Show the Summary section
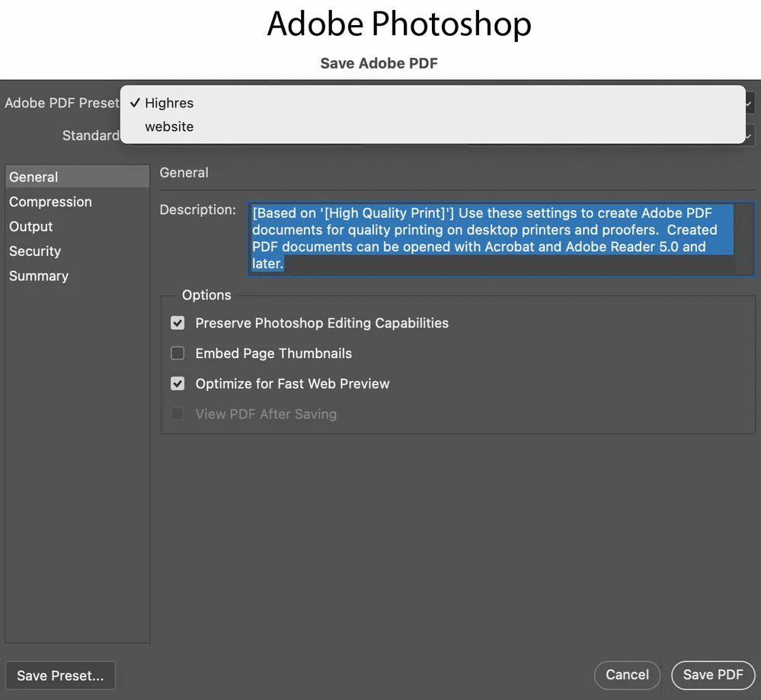The width and height of the screenshot is (761, 700). (x=77, y=276)
